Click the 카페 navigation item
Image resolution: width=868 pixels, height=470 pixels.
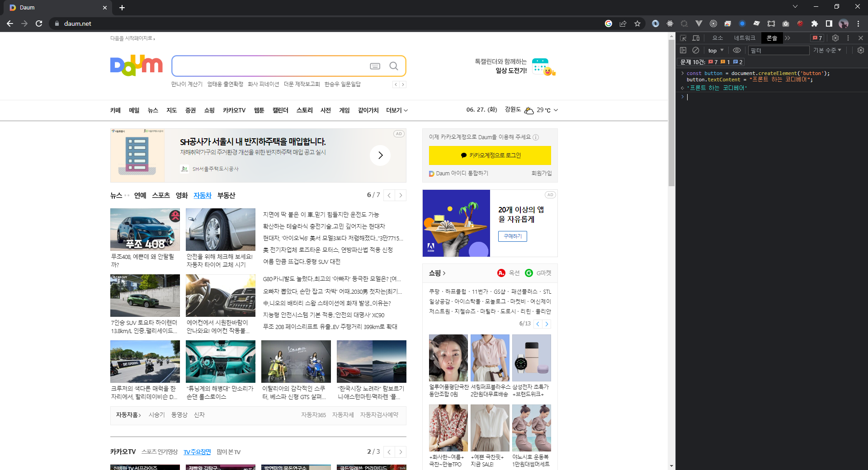coord(115,110)
